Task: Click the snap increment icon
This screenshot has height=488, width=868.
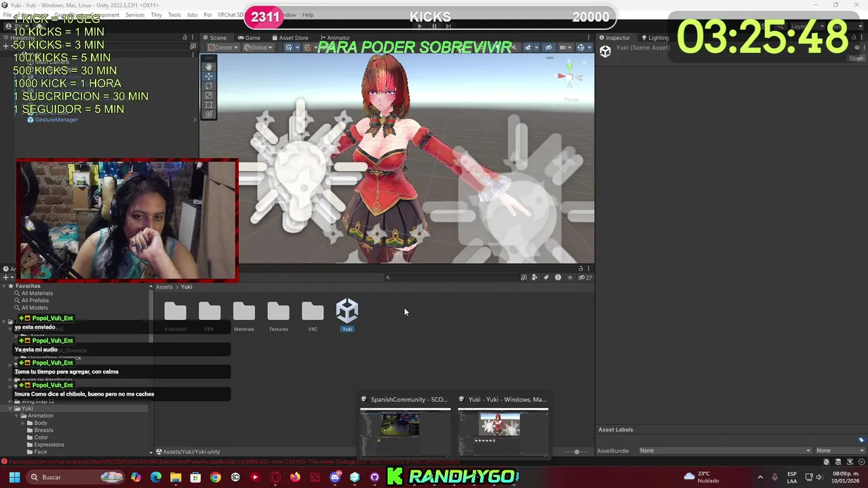Action: coord(307,47)
